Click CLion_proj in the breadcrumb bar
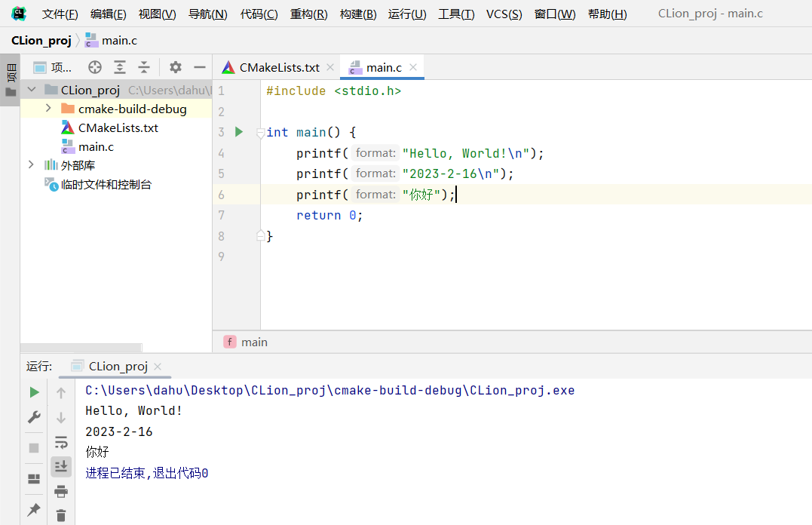The width and height of the screenshot is (812, 525). (x=41, y=41)
